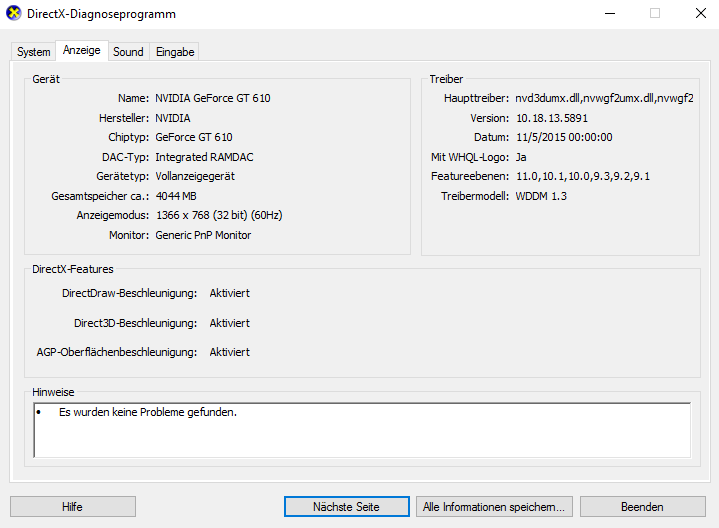Viewport: 719px width, 528px height.
Task: Click the DirectX icon in the title bar
Action: tap(14, 14)
